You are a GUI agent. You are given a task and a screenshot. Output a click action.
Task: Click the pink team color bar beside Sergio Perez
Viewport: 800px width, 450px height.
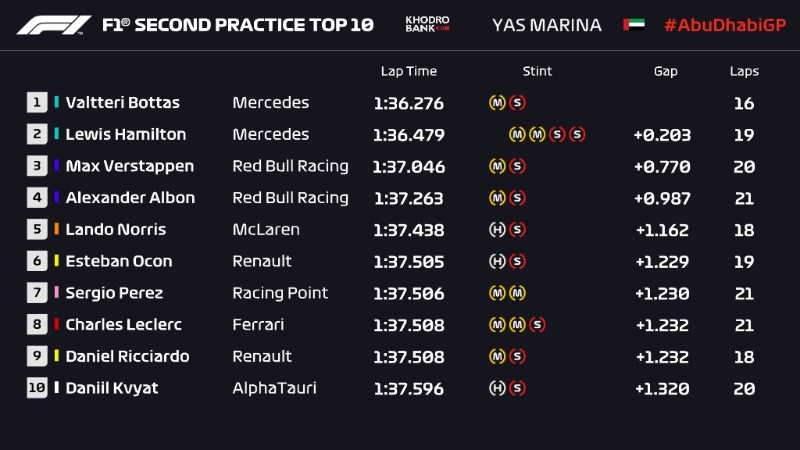(x=57, y=293)
